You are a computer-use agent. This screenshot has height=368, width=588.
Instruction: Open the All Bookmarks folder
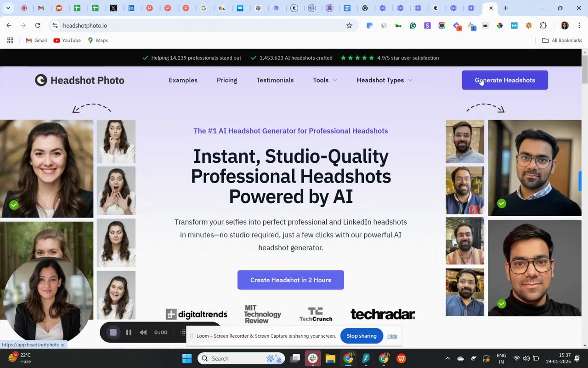(x=562, y=40)
